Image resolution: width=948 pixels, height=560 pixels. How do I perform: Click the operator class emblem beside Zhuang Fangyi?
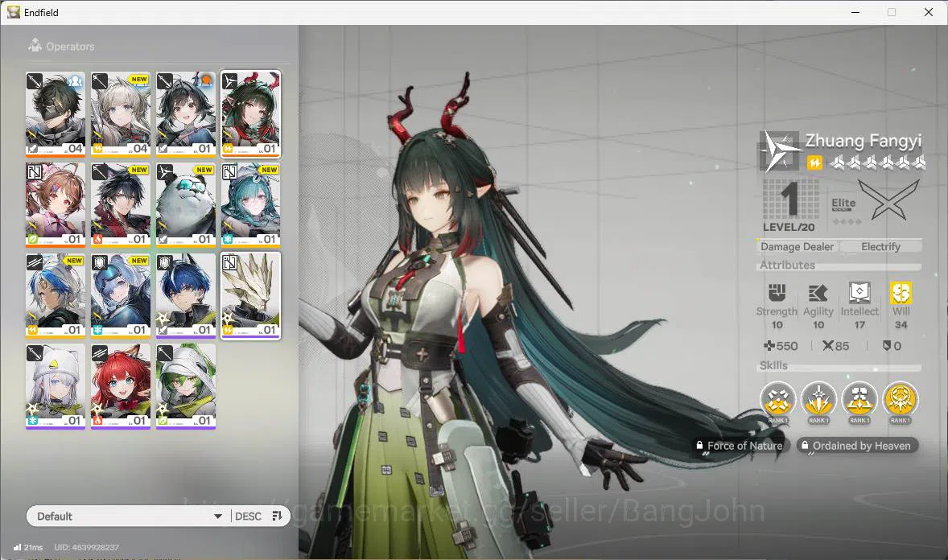coord(779,151)
